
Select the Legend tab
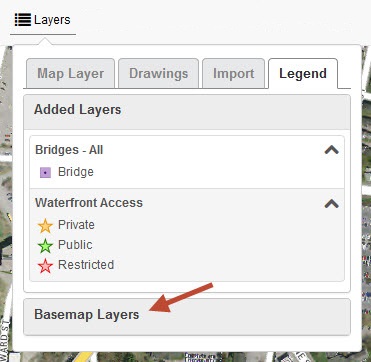click(x=303, y=73)
